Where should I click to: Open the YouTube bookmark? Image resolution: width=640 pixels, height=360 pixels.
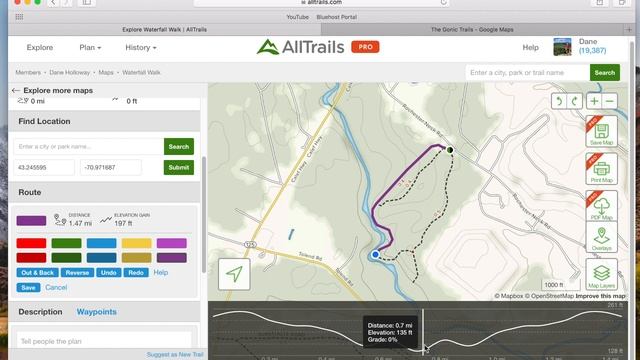[297, 17]
